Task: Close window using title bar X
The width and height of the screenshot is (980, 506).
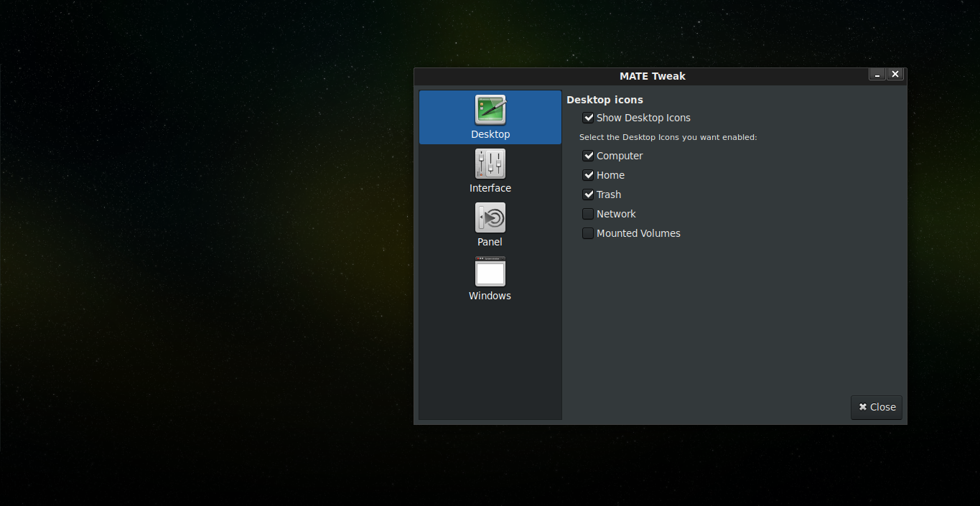Action: click(895, 75)
